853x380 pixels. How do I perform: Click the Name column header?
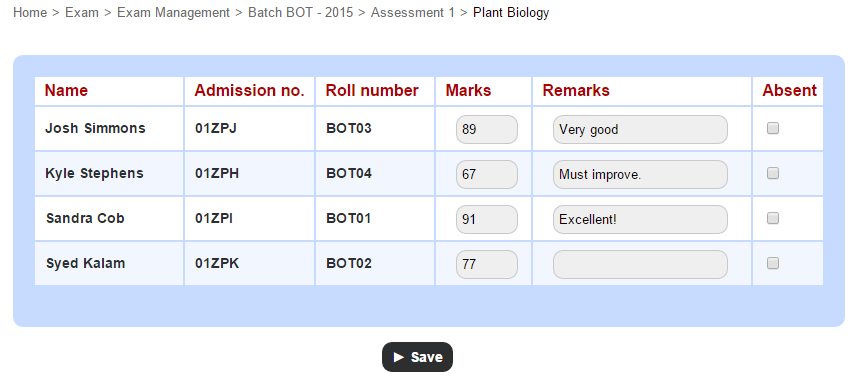66,90
